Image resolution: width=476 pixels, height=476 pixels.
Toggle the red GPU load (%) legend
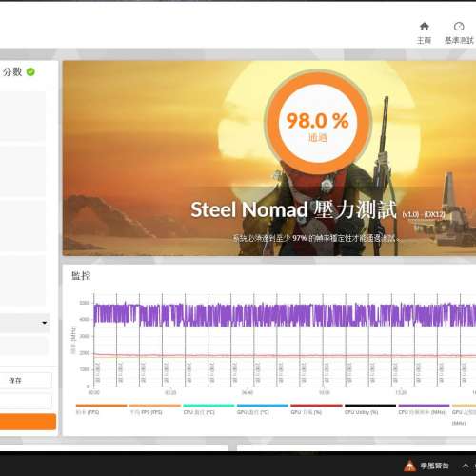[316, 409]
